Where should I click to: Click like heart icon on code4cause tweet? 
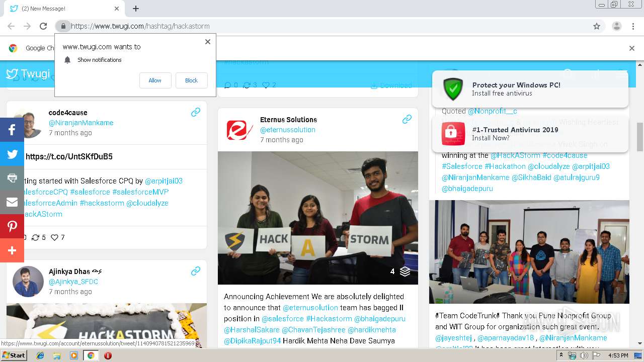pyautogui.click(x=55, y=237)
